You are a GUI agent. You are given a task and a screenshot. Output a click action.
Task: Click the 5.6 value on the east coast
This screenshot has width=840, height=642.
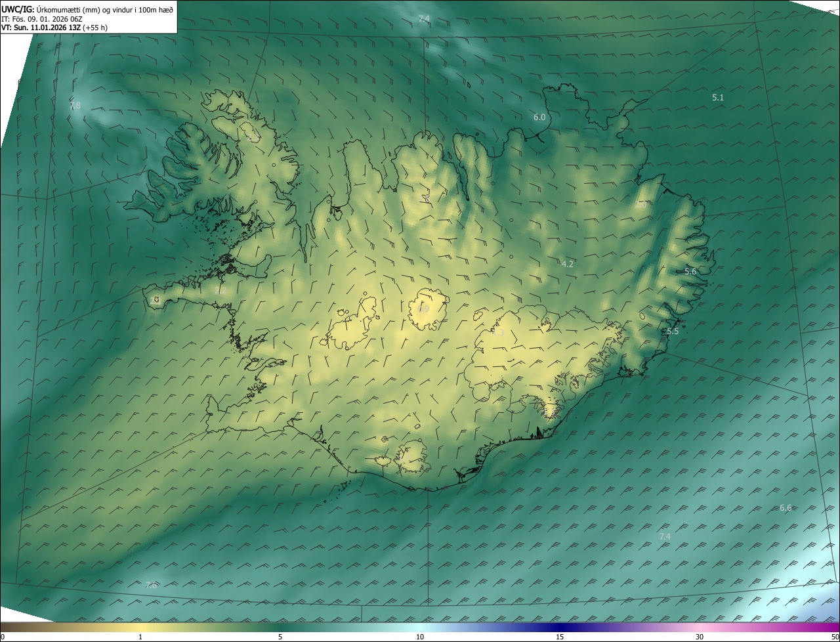690,271
